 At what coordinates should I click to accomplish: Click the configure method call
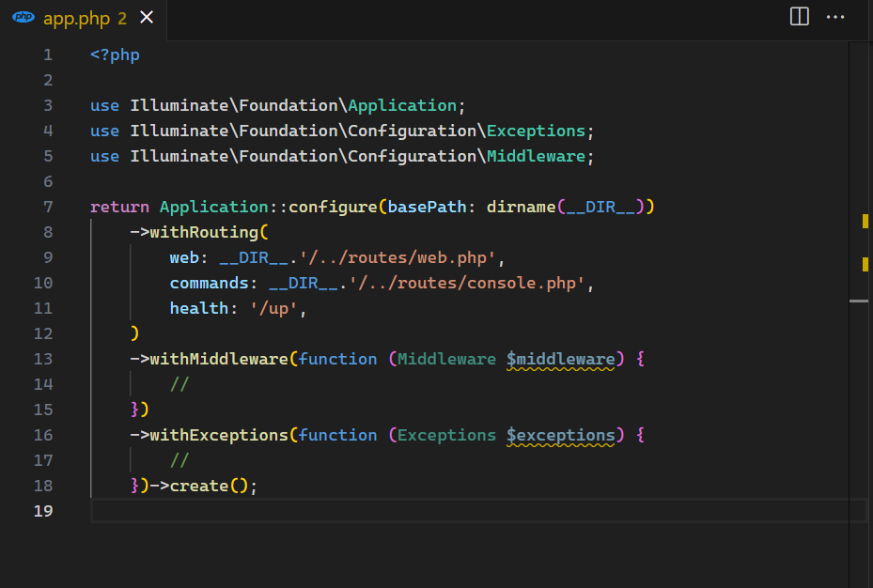point(333,207)
